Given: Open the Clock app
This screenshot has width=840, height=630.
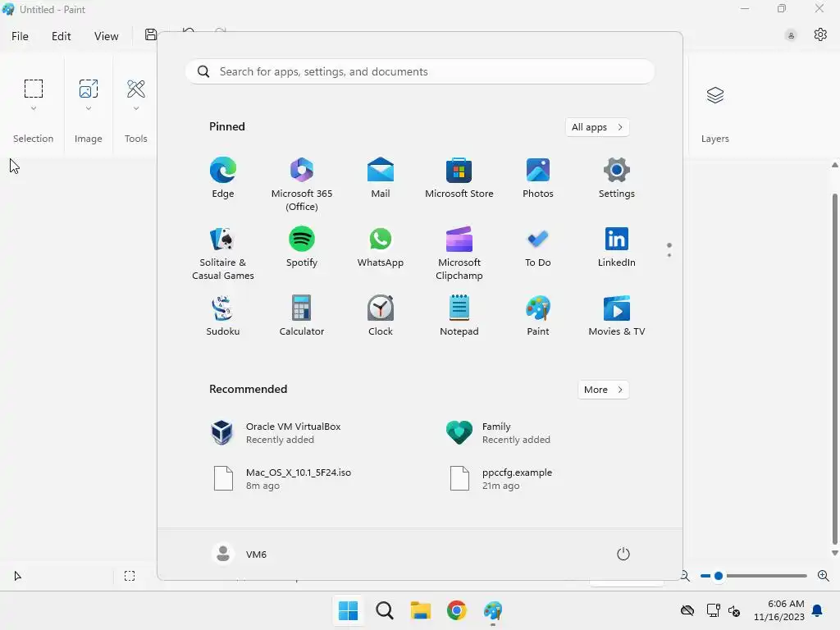Looking at the screenshot, I should coord(381,316).
